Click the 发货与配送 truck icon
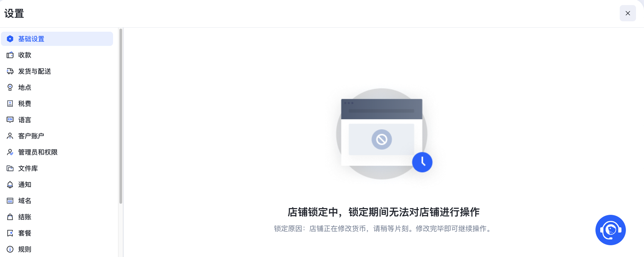 tap(10, 71)
